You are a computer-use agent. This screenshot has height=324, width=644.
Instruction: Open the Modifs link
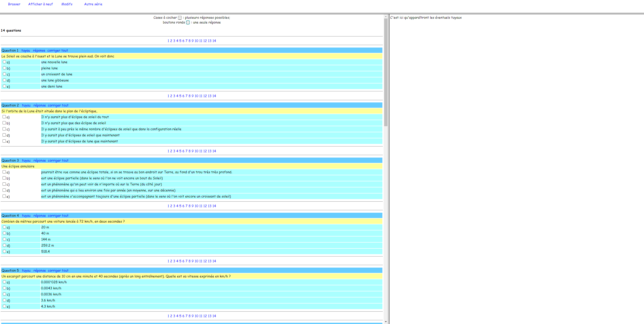67,4
